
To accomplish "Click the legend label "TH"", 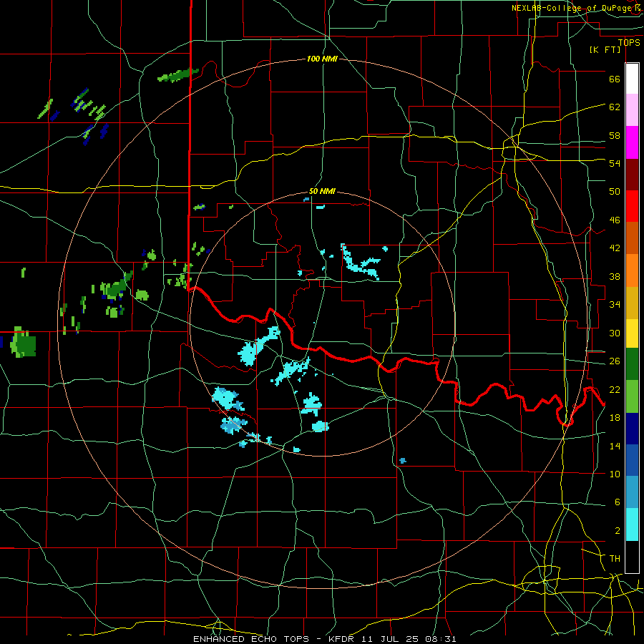I will click(x=615, y=559).
